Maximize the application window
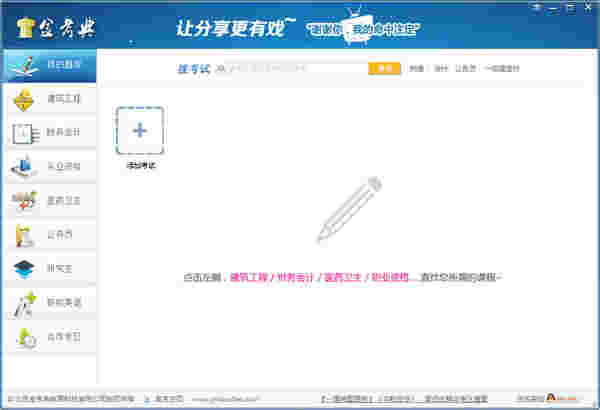This screenshot has width=600, height=410. click(570, 7)
